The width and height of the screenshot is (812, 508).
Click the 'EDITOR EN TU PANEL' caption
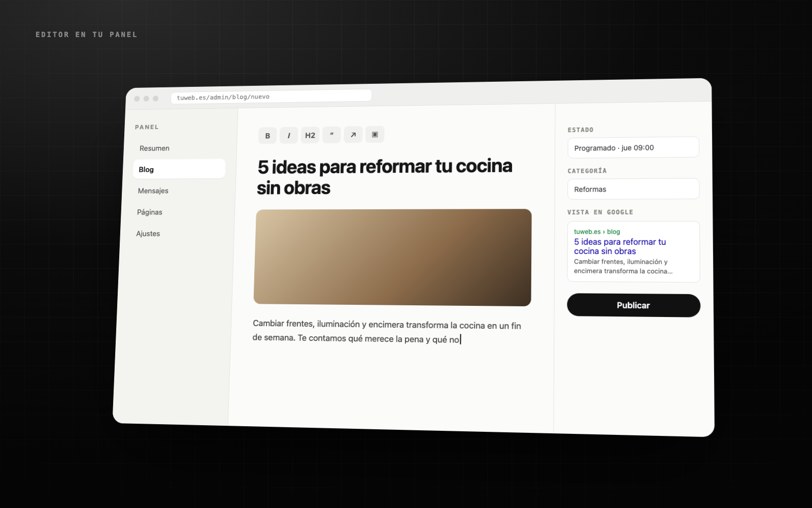pyautogui.click(x=86, y=35)
